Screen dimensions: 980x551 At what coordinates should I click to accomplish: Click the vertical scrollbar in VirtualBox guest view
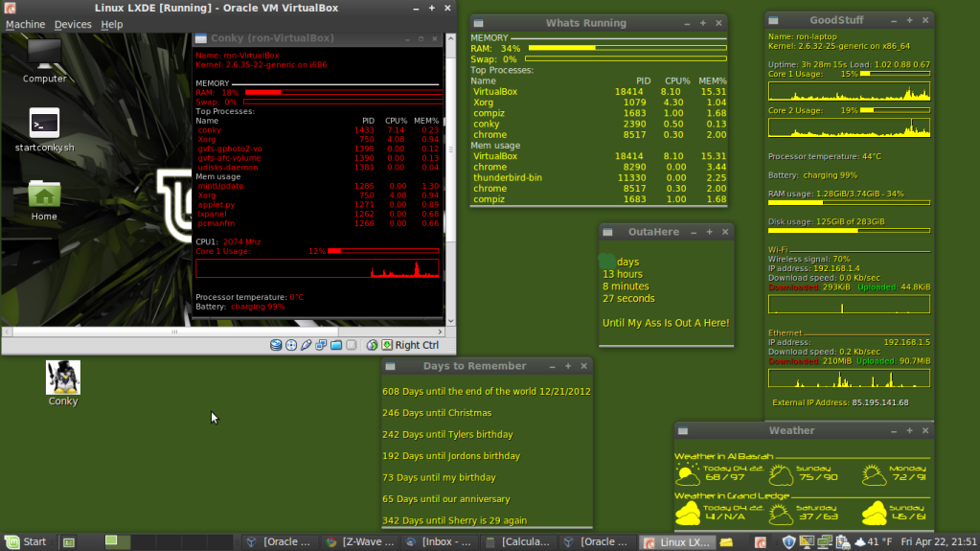coord(451,150)
